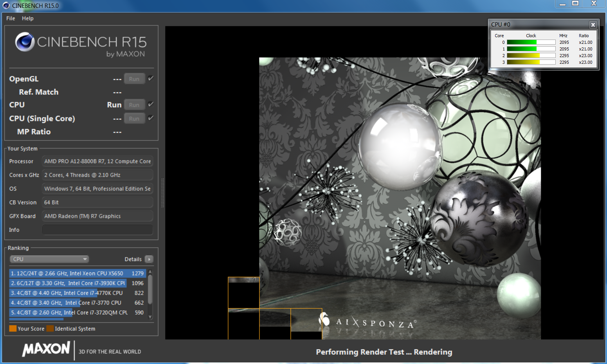Click ranking list scrollbar down arrow
Image resolution: width=607 pixels, height=364 pixels.
point(150,317)
